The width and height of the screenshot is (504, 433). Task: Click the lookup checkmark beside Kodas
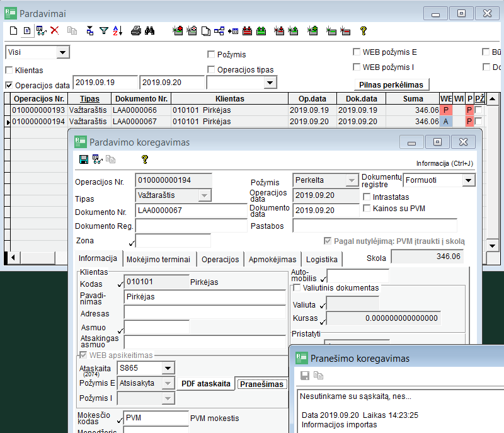pos(120,284)
